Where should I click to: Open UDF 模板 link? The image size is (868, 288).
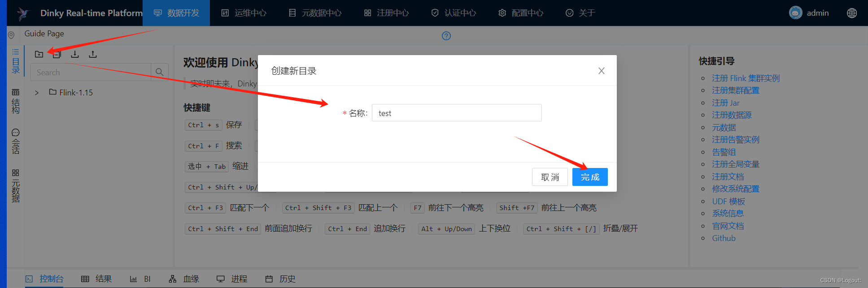pyautogui.click(x=728, y=201)
